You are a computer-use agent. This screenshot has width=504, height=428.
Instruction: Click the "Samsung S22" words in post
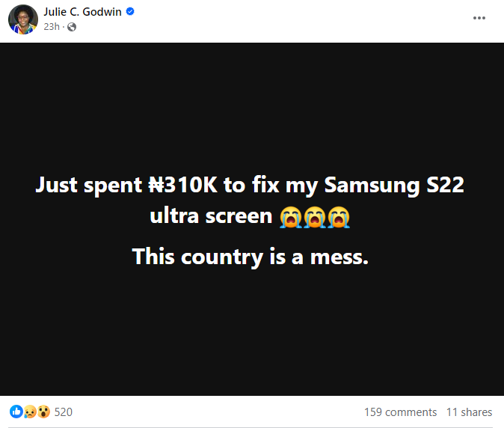[x=394, y=186]
